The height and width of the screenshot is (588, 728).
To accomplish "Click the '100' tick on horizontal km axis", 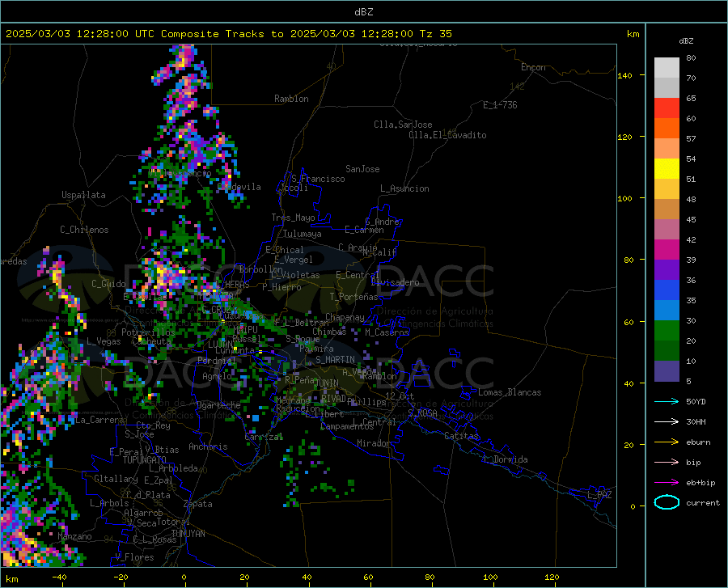I will pyautogui.click(x=490, y=577).
